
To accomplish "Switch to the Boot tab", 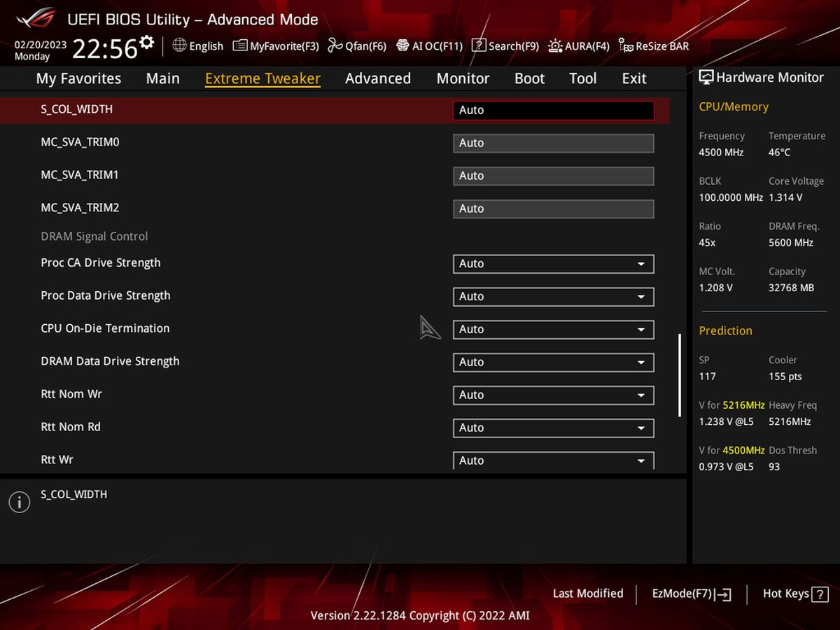I will click(x=529, y=78).
